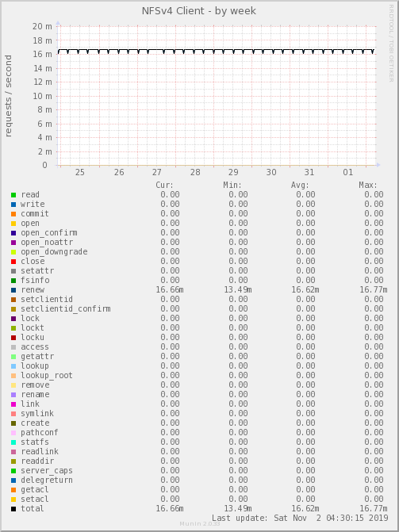Click the purple swatch beside open_noattr

point(13,243)
